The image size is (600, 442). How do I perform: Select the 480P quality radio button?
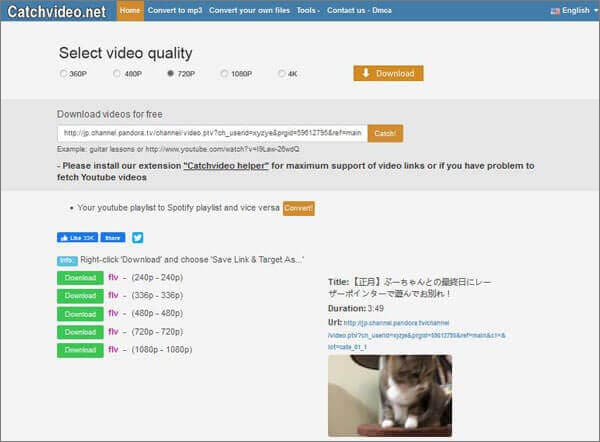coord(117,73)
